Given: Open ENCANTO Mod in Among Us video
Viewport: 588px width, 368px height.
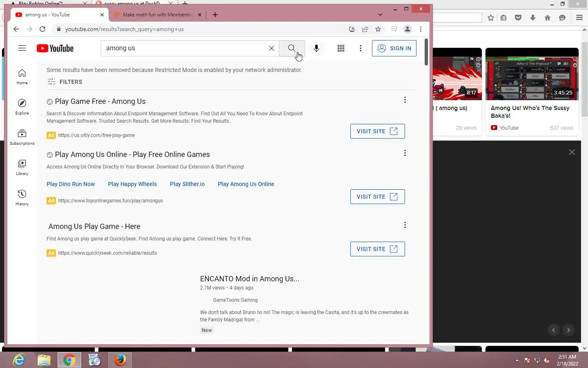Looking at the screenshot, I should pyautogui.click(x=249, y=279).
